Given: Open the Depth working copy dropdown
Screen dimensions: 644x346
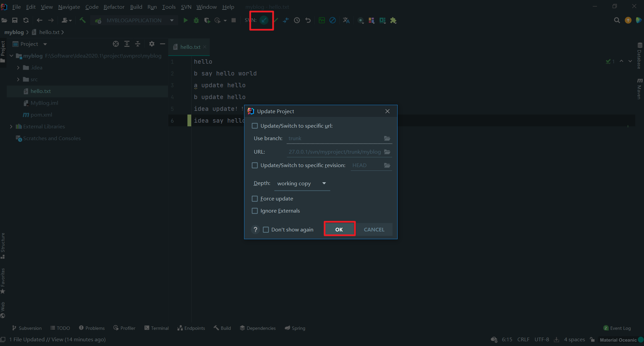Looking at the screenshot, I should click(302, 183).
